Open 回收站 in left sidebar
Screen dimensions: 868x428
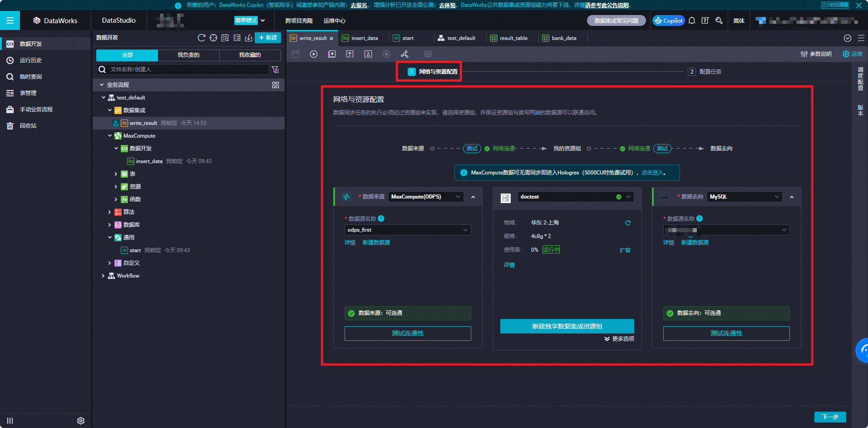[x=28, y=126]
